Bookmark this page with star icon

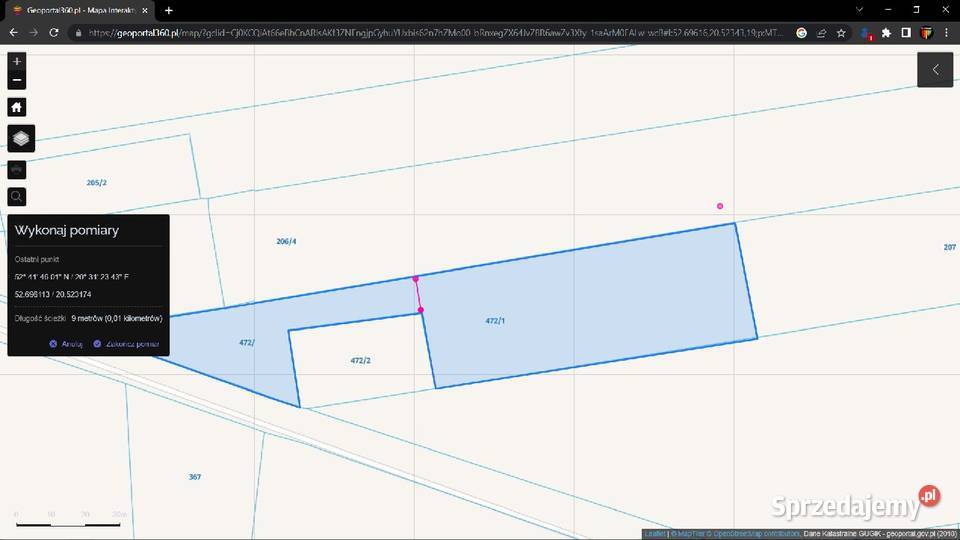click(841, 32)
